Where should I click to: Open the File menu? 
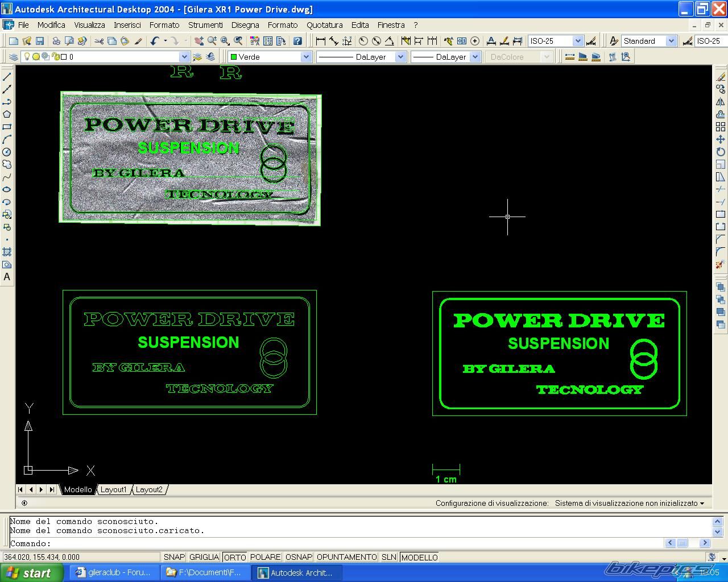23,25
